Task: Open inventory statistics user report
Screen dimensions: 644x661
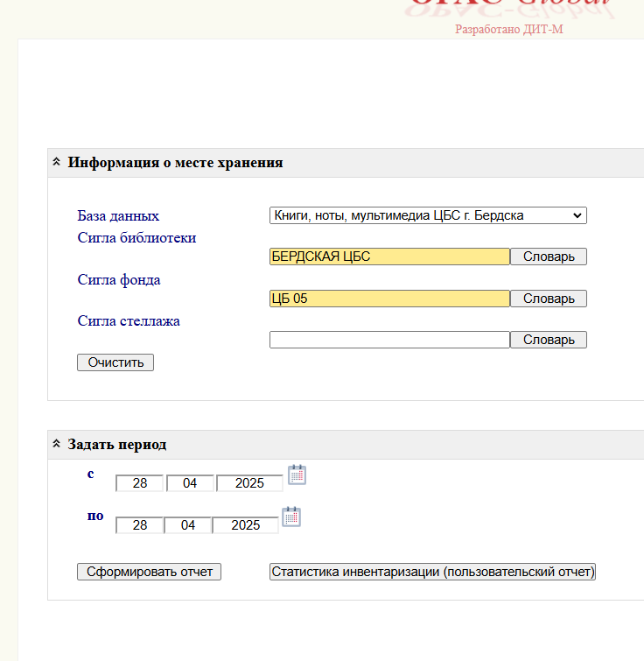Action: (x=432, y=572)
